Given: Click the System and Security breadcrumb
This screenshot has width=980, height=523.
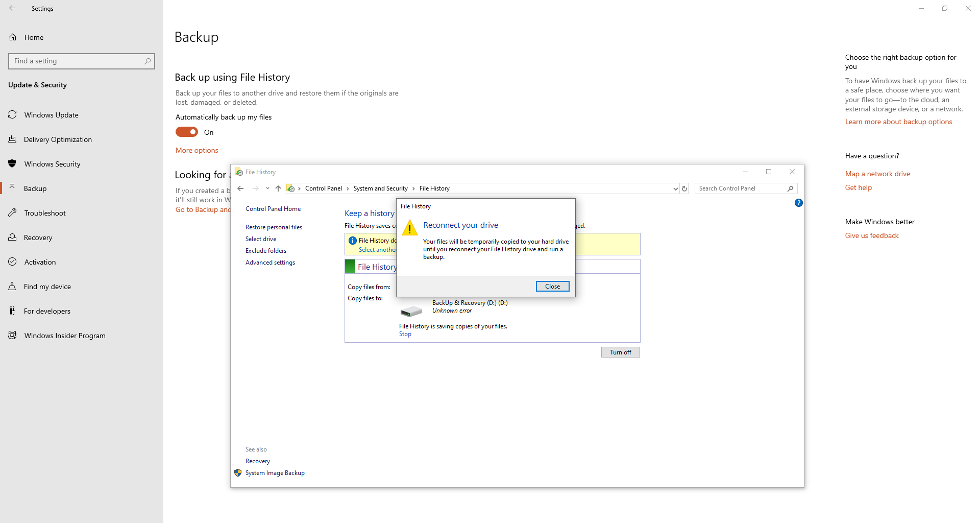Looking at the screenshot, I should (381, 188).
